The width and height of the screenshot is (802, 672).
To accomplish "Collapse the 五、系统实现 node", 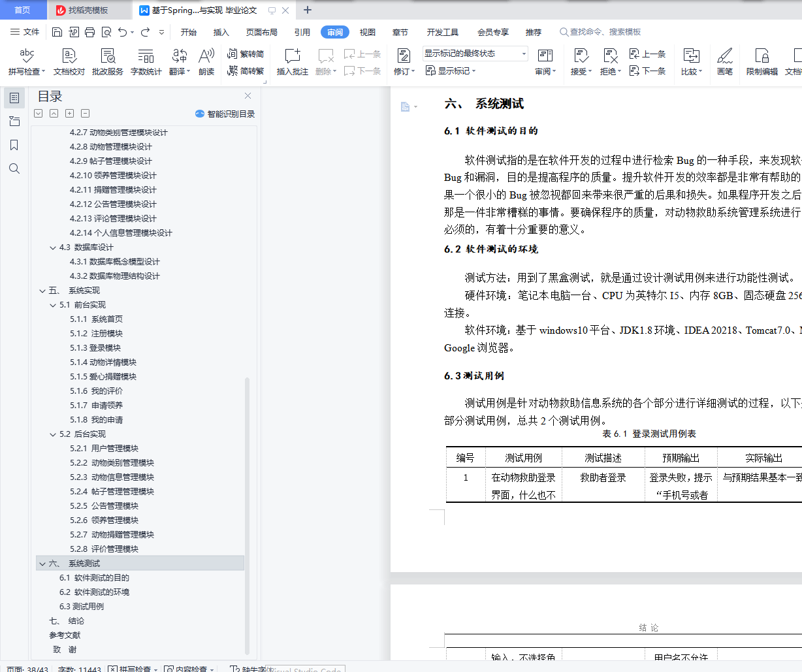I will pyautogui.click(x=42, y=291).
